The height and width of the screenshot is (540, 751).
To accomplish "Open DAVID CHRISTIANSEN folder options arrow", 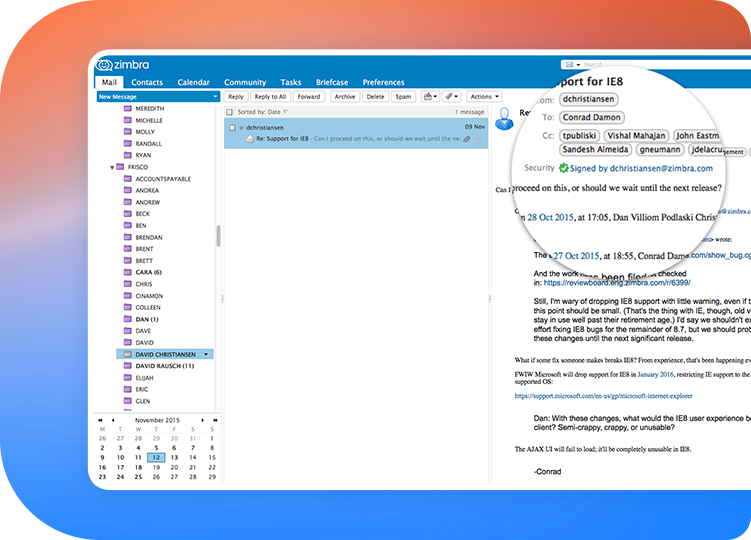I will click(206, 354).
